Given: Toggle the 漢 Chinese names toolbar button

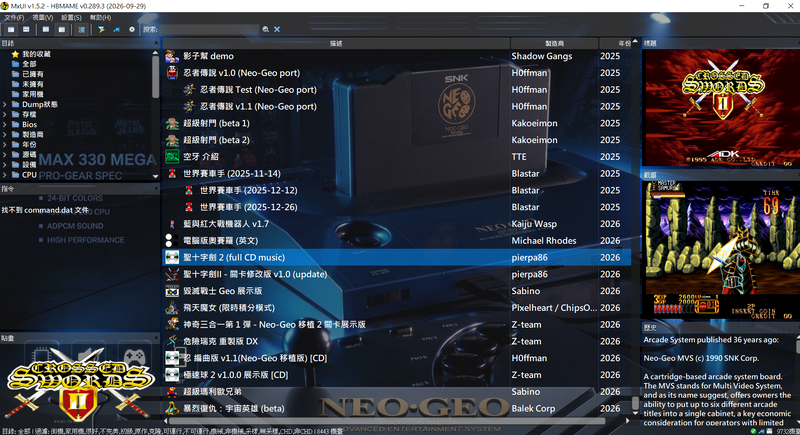Looking at the screenshot, I should (x=82, y=30).
